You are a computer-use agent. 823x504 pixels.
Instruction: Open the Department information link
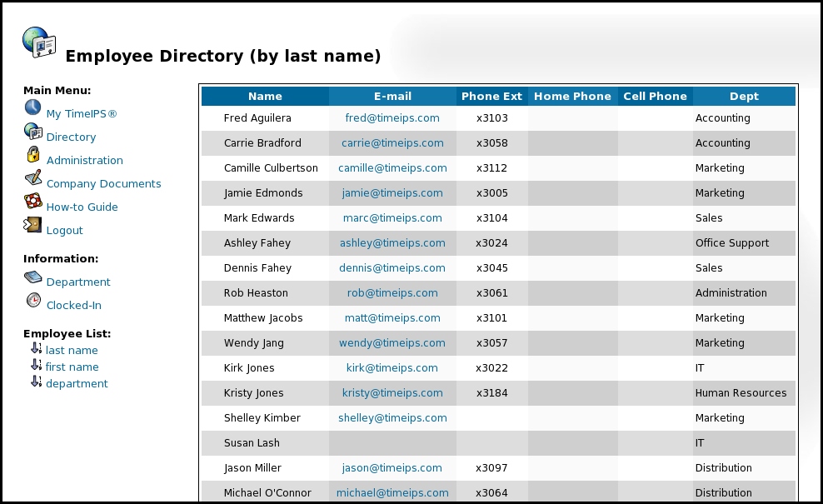click(78, 282)
